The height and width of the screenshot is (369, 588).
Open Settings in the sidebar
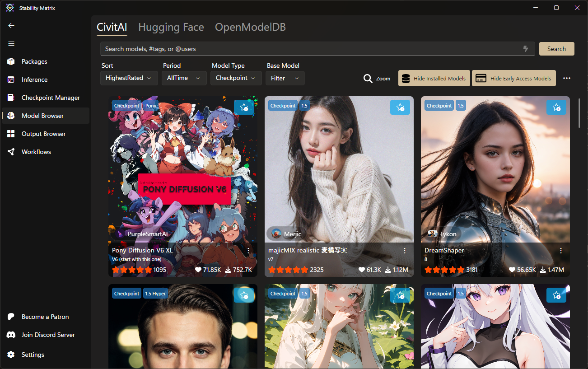click(45, 355)
